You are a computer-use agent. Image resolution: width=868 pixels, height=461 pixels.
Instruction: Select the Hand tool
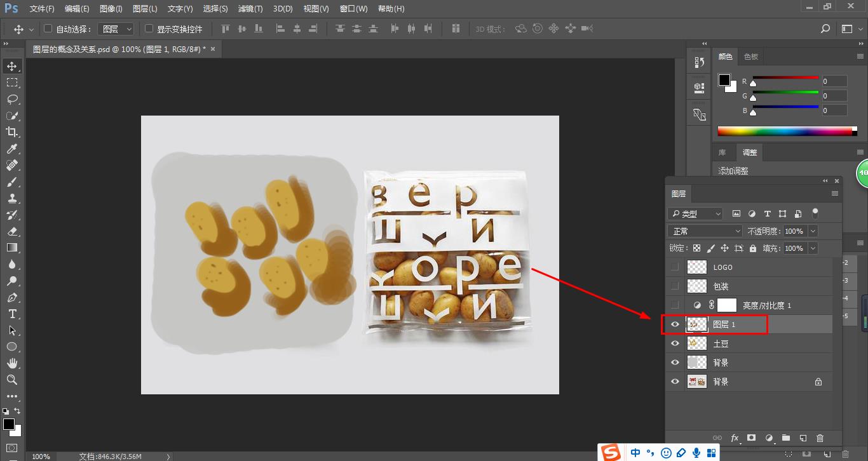click(x=12, y=363)
